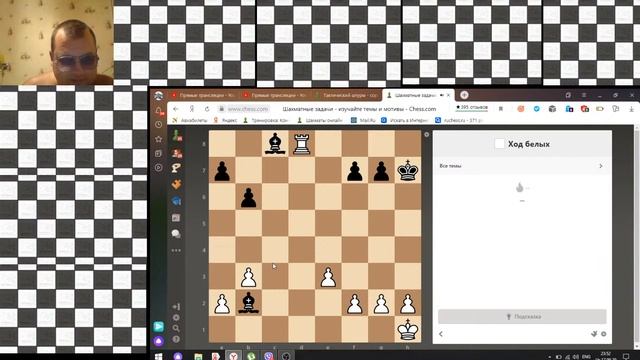The width and height of the screenshot is (640, 360).
Task: Select the white rook on d8
Action: (302, 144)
